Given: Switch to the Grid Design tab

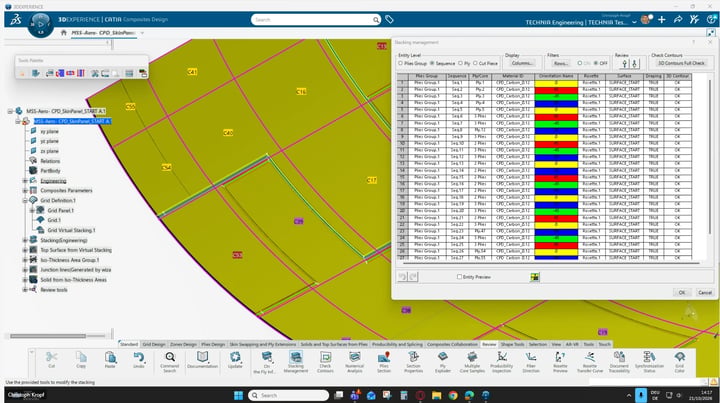Looking at the screenshot, I should 153,344.
